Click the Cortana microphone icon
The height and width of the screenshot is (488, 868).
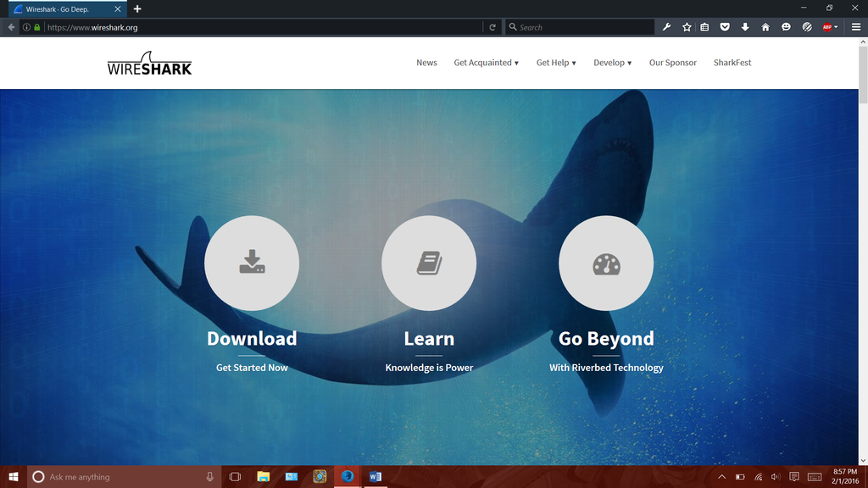210,476
